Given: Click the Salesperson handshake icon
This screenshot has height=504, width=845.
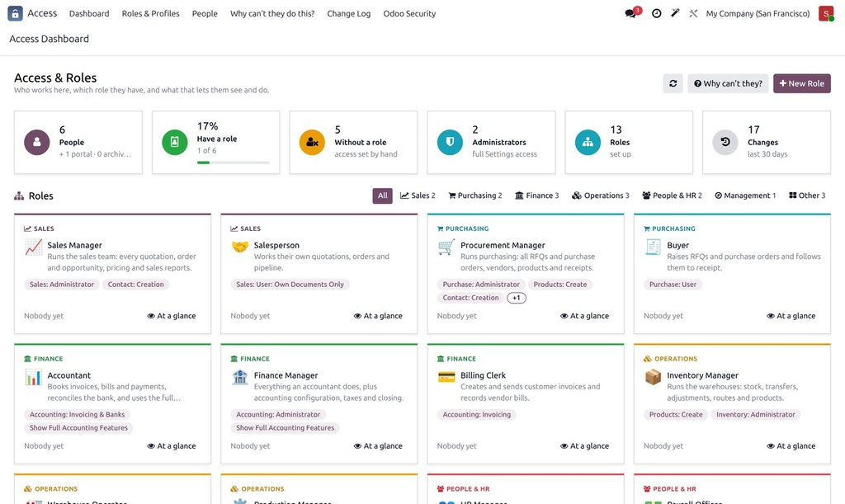Looking at the screenshot, I should (x=240, y=247).
